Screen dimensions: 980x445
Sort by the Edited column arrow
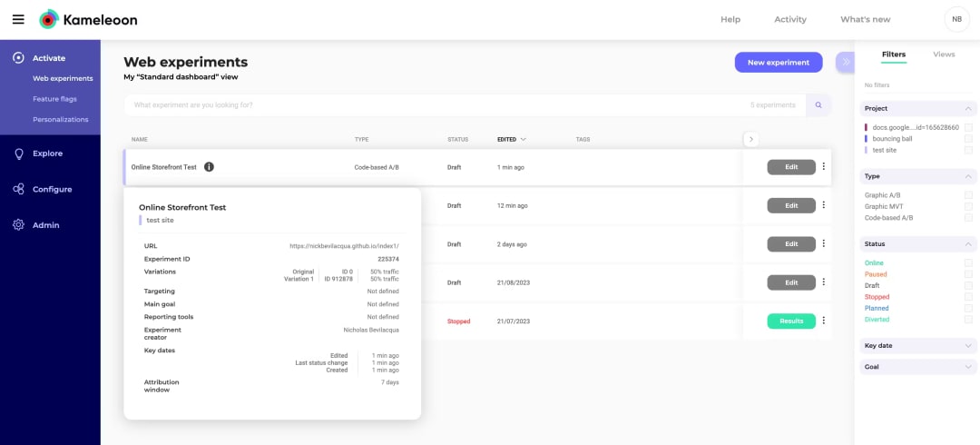pyautogui.click(x=524, y=140)
